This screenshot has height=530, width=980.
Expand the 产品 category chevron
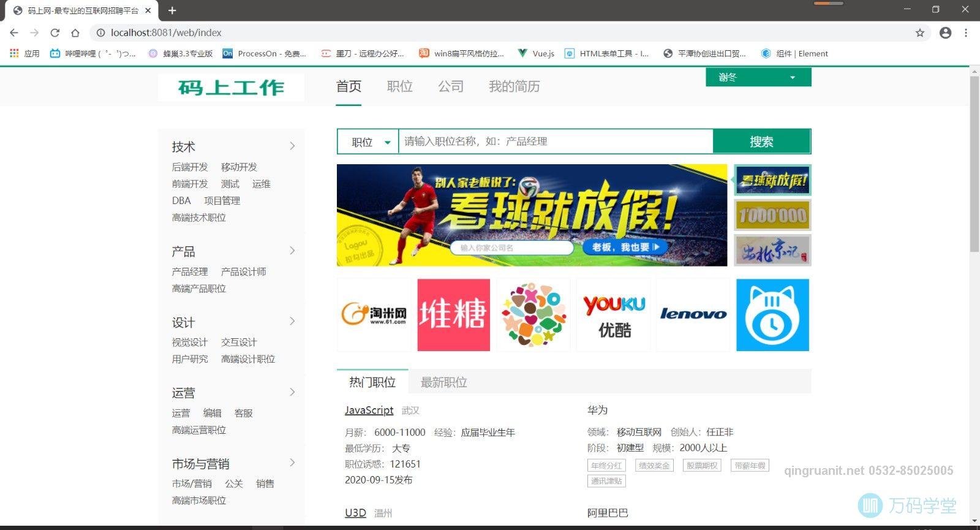pos(292,251)
